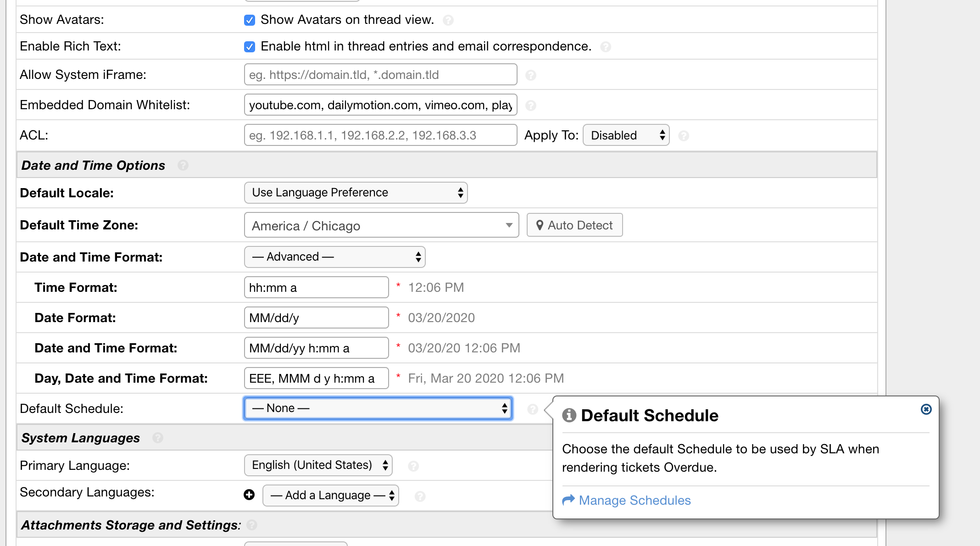Image resolution: width=980 pixels, height=546 pixels.
Task: Open Add a Language dropdown
Action: 331,496
